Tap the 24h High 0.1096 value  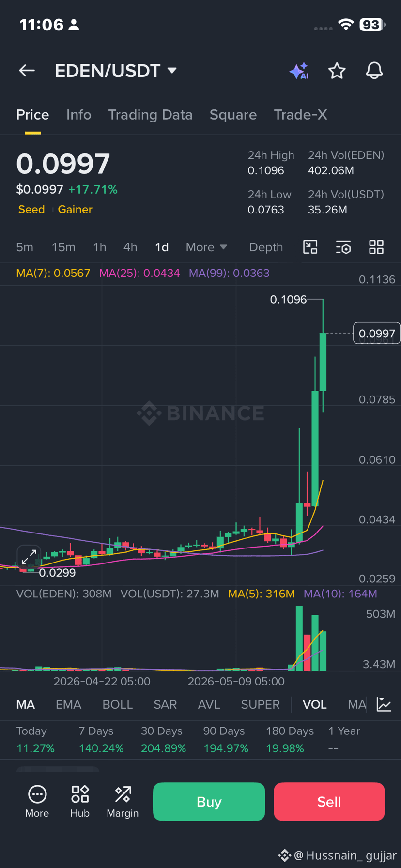point(266,171)
